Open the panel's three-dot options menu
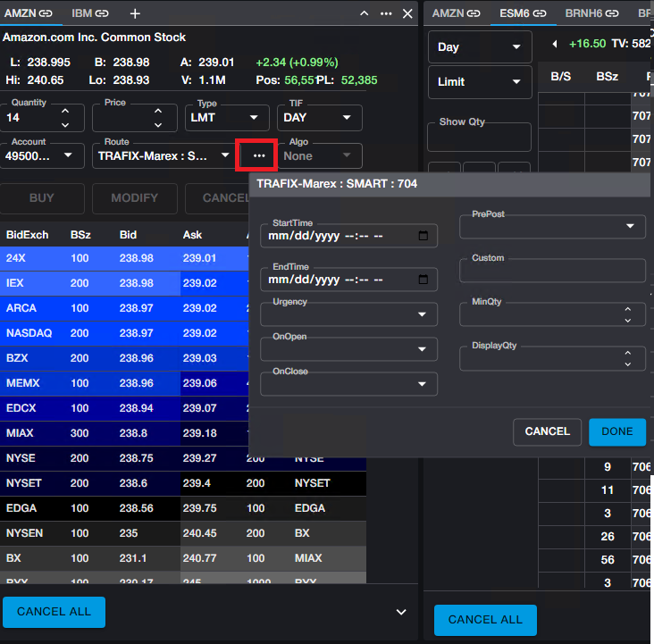This screenshot has width=654, height=644. [386, 13]
